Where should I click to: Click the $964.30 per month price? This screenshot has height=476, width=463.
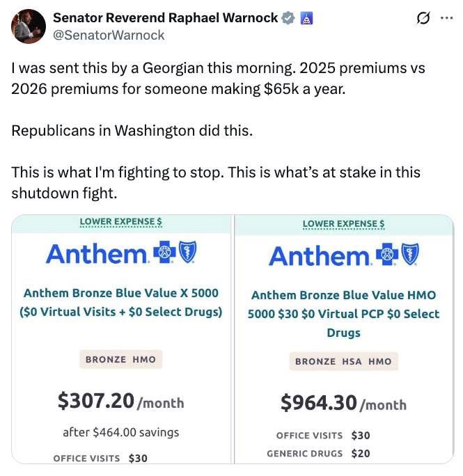click(344, 403)
